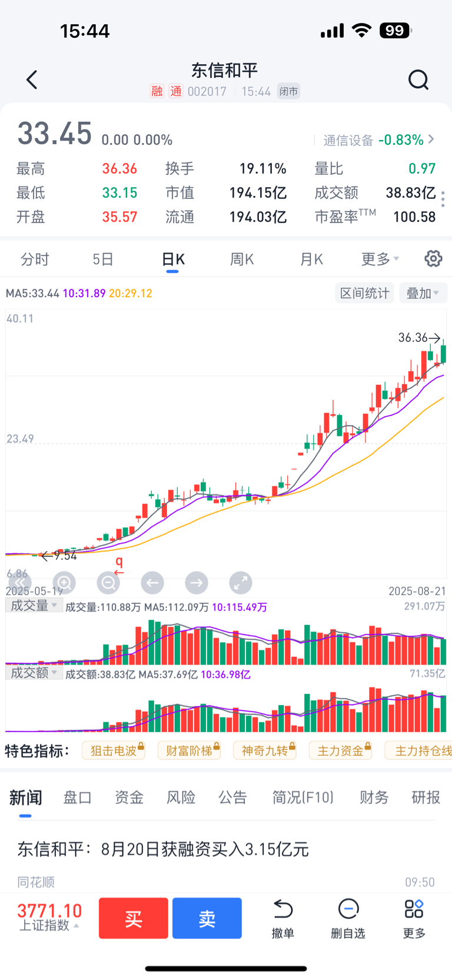452x980 pixels.
Task: Open the 成交额 indicator dropdown
Action: pyautogui.click(x=34, y=673)
